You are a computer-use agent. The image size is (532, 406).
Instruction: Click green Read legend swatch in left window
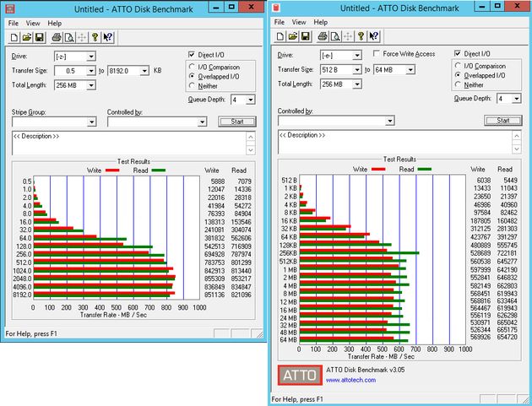[159, 171]
